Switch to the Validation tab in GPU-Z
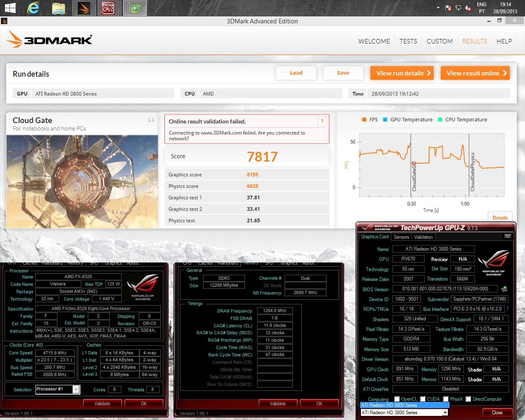Image resolution: width=525 pixels, height=420 pixels. [x=423, y=237]
